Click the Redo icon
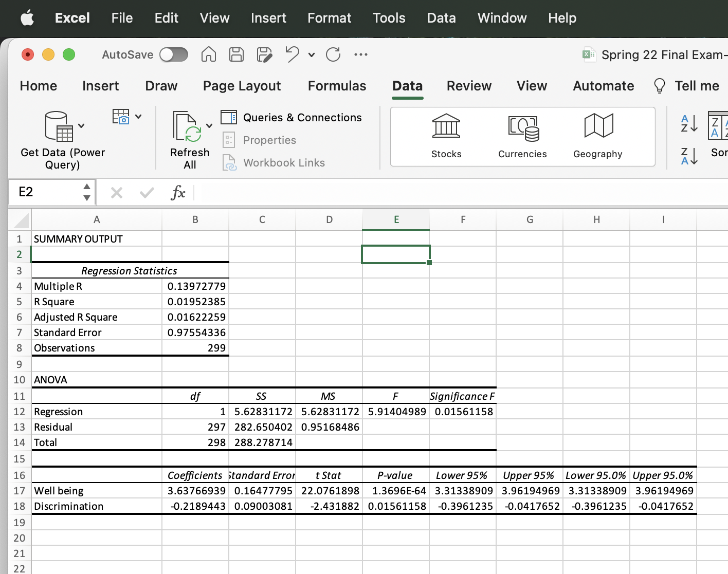 (333, 54)
